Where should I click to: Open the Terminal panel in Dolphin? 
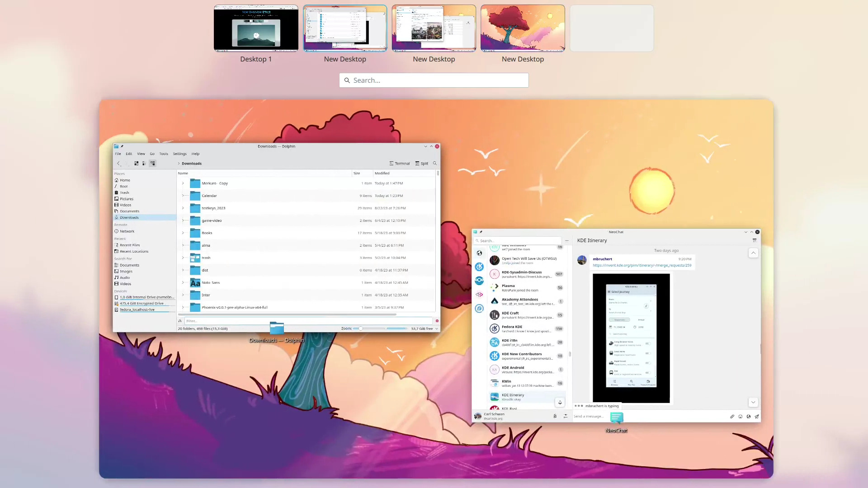pyautogui.click(x=400, y=164)
